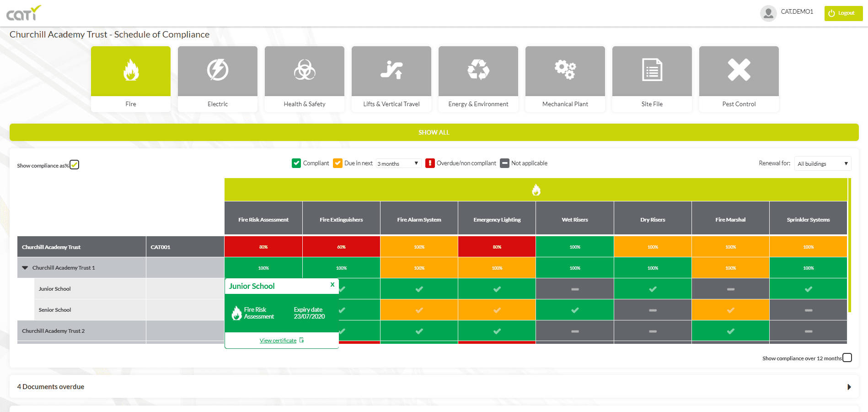Select the Fire tab label
Image resolution: width=868 pixels, height=412 pixels.
[131, 104]
